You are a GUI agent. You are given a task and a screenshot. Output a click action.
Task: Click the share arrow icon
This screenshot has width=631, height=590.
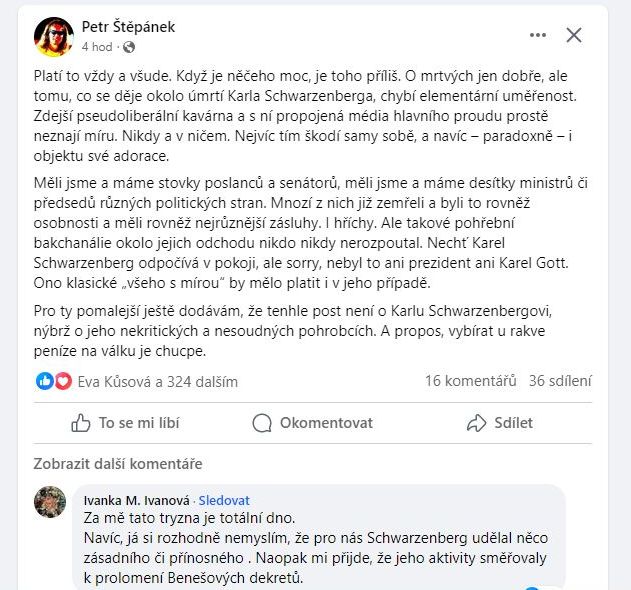point(477,423)
